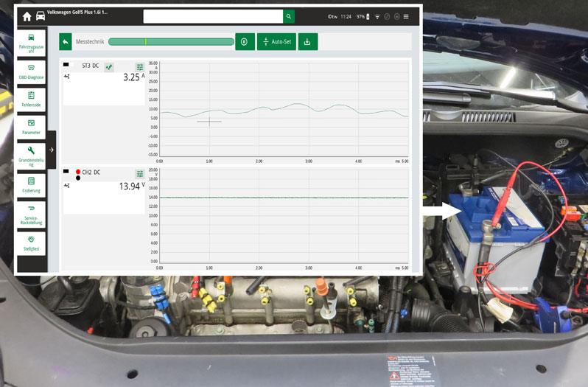Click the green Messtechnik timeline bar
This screenshot has width=588, height=387.
coord(170,42)
